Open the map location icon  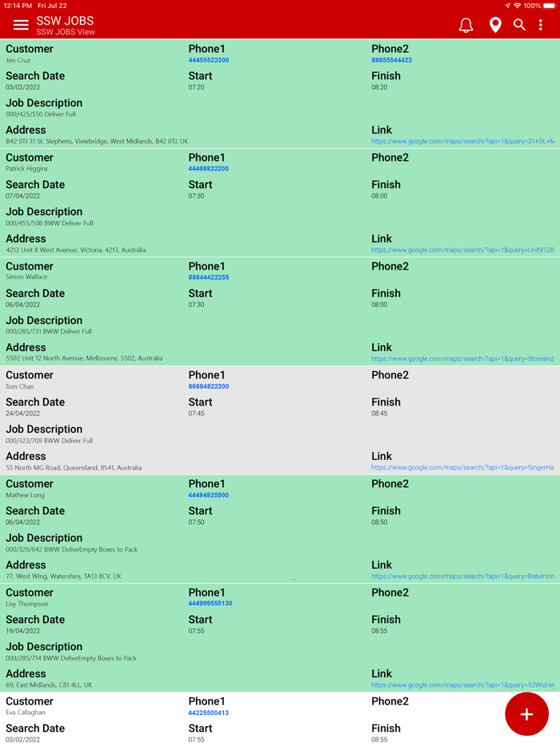click(x=494, y=25)
